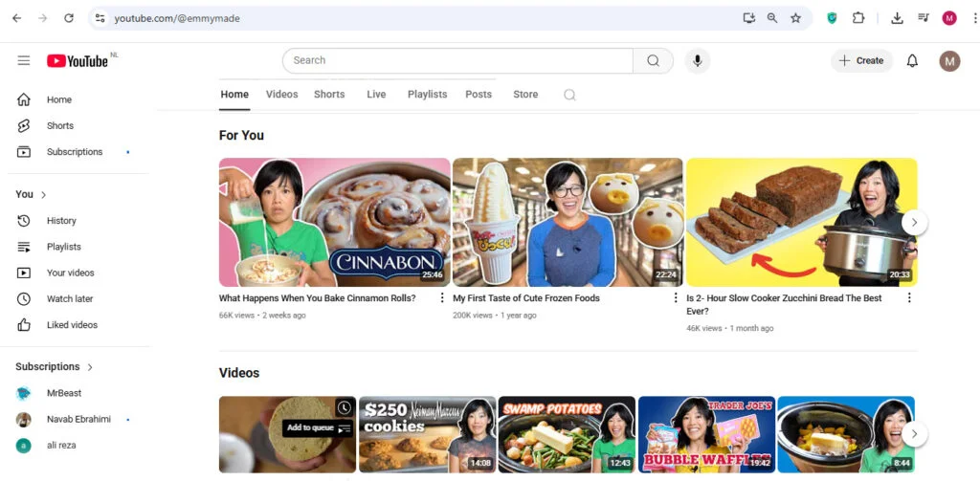Viewport: 980px width, 481px height.
Task: Activate voice search microphone
Action: [697, 60]
